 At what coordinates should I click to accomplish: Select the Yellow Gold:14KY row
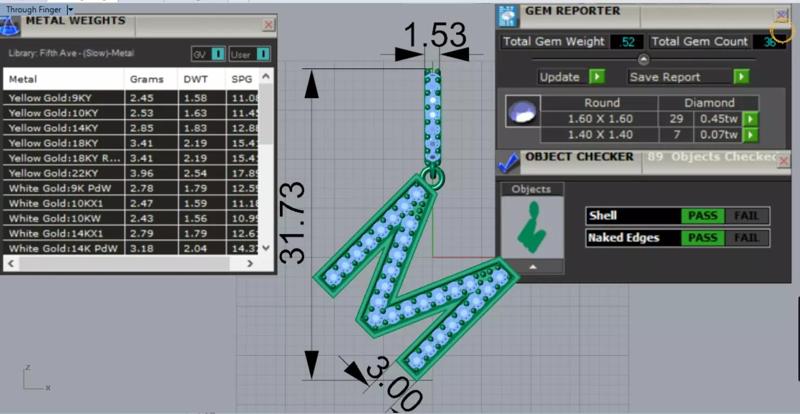click(131, 128)
